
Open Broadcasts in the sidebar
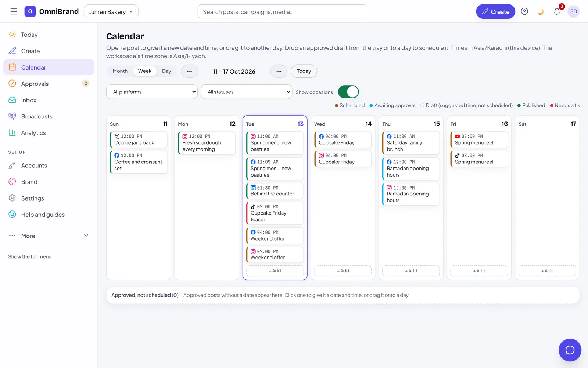(49, 116)
